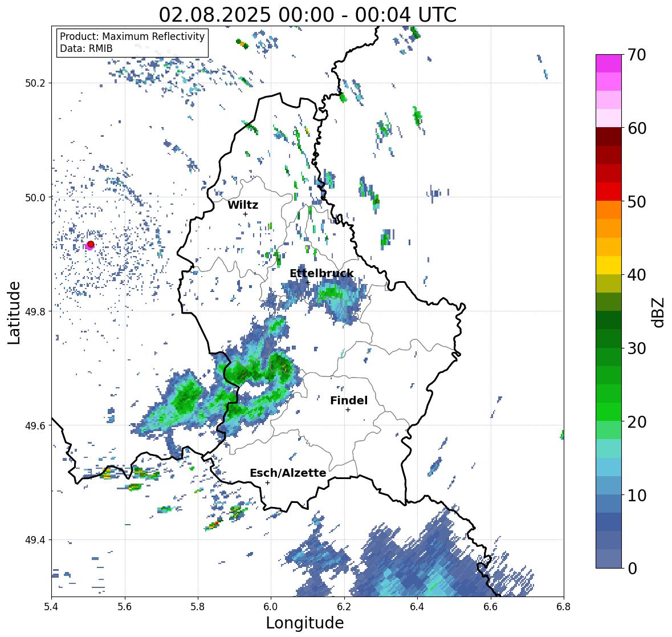
Task: Click the plus marker under Wiltz
Action: 245,214
